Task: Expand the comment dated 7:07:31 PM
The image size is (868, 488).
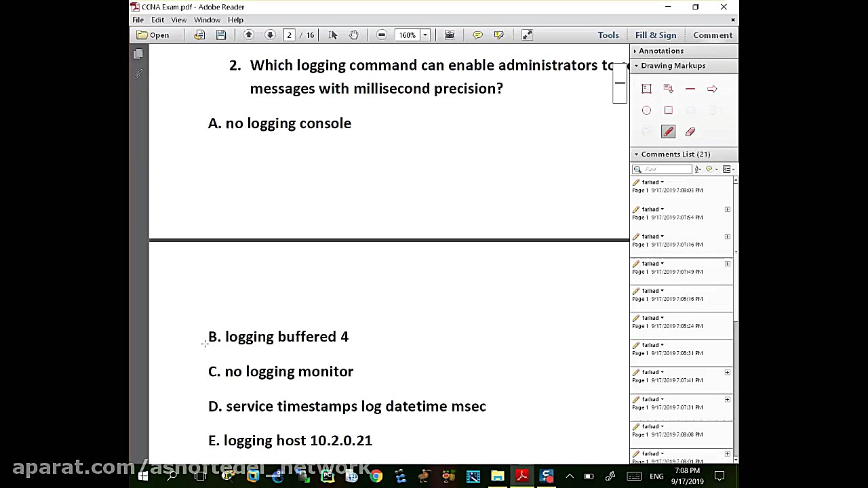Action: pos(728,399)
